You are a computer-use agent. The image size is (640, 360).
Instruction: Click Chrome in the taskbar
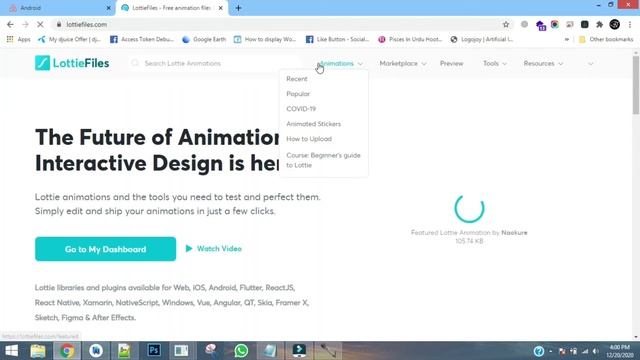pyautogui.click(x=67, y=351)
